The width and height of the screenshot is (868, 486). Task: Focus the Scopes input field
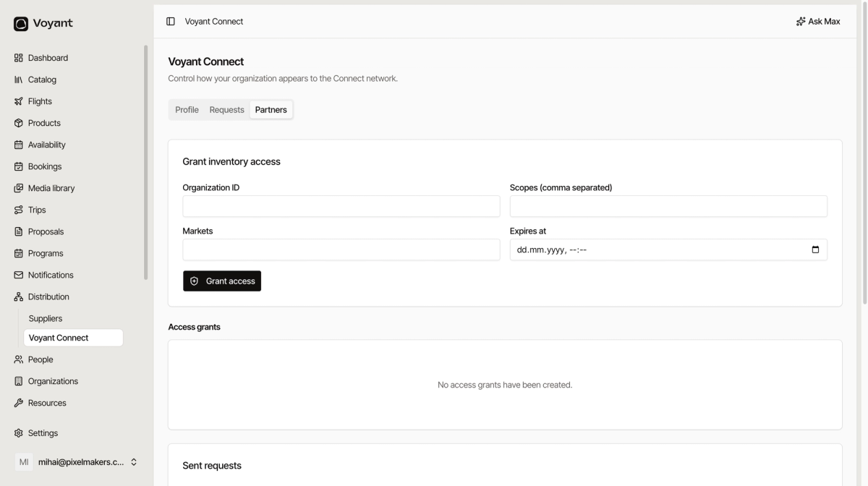[x=668, y=206]
